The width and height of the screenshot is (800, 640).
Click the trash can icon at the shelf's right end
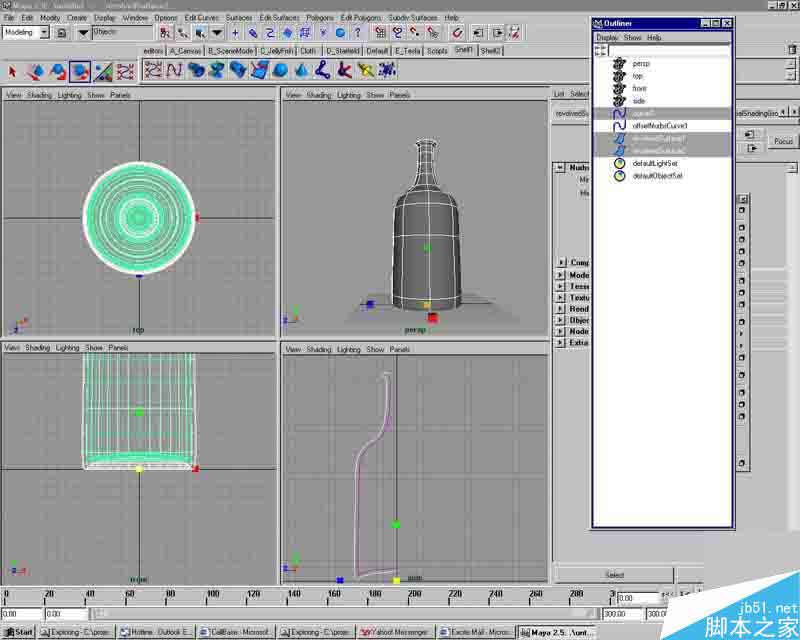(x=792, y=50)
